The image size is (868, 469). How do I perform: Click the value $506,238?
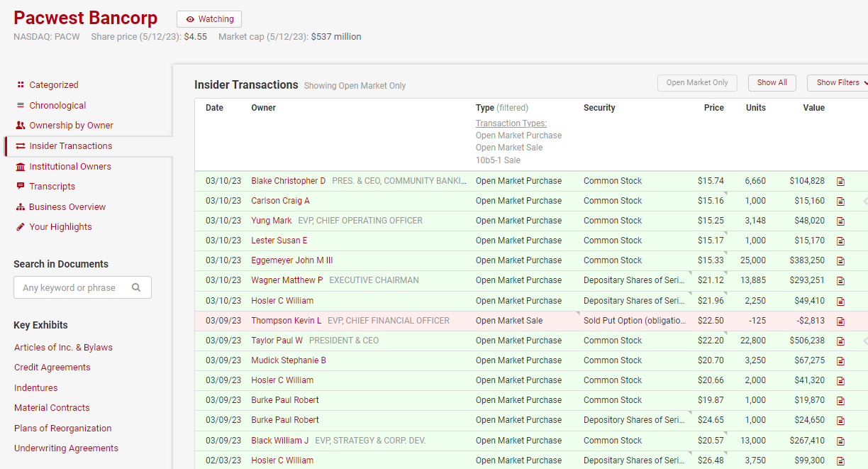click(x=807, y=341)
